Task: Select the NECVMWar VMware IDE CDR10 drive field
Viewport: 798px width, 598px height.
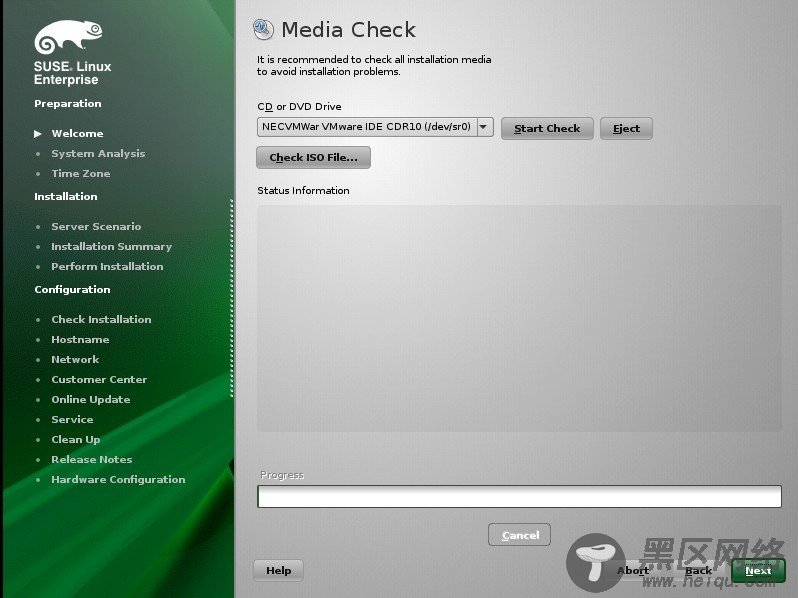Action: (375, 127)
